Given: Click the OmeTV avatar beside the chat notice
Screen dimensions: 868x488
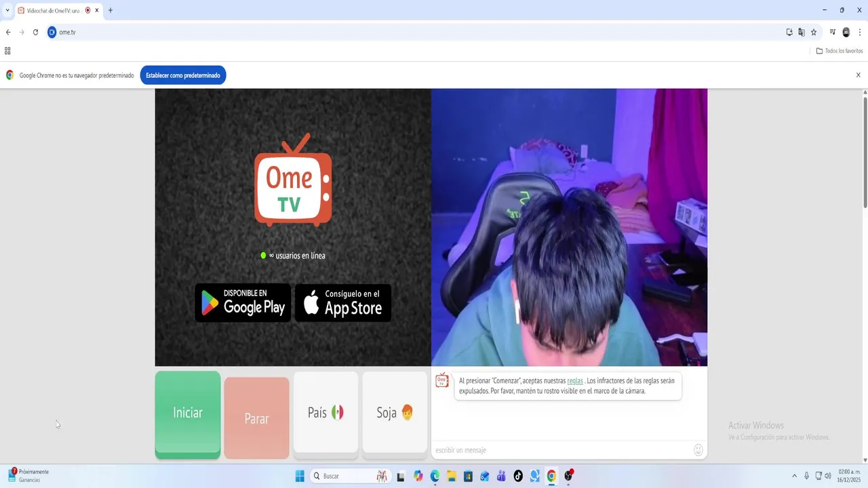Looking at the screenshot, I should click(442, 380).
